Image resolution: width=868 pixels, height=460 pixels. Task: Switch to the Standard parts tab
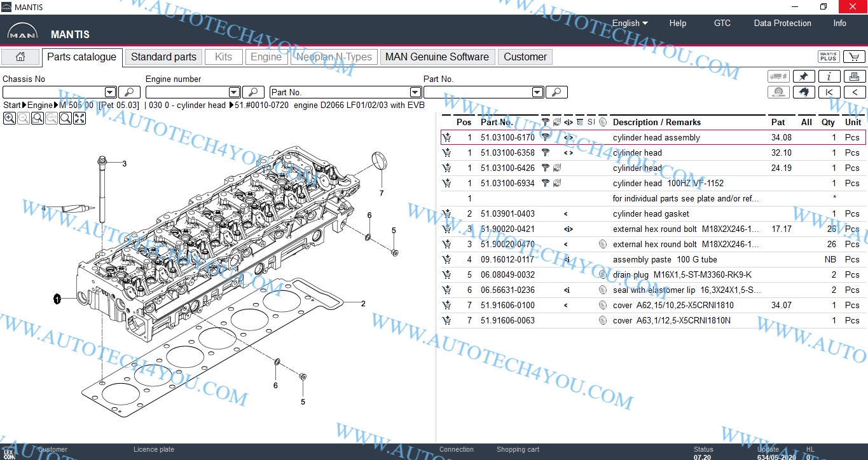(163, 57)
